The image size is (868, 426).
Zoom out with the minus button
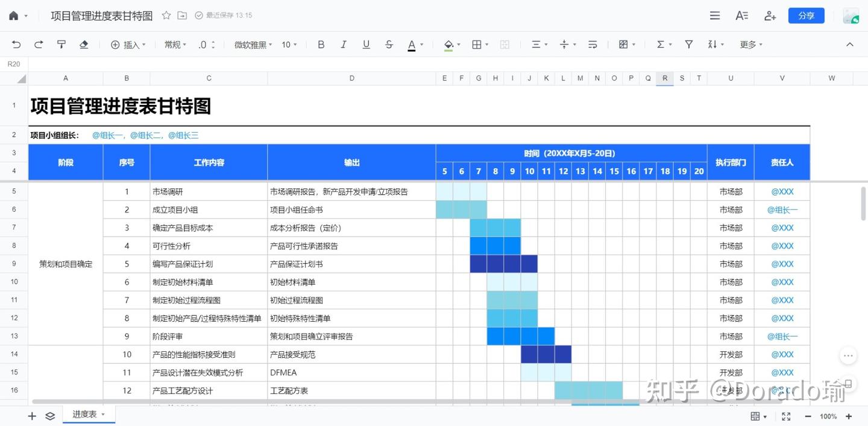[808, 416]
